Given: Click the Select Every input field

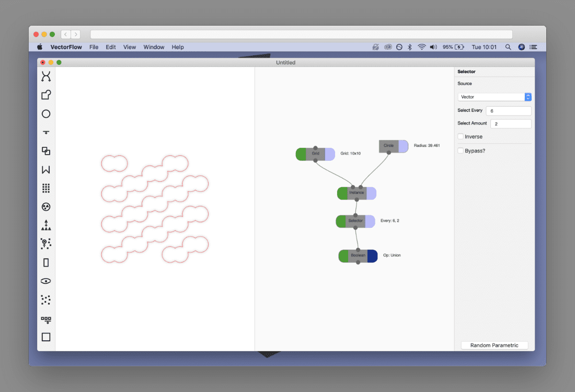Looking at the screenshot, I should tap(509, 110).
